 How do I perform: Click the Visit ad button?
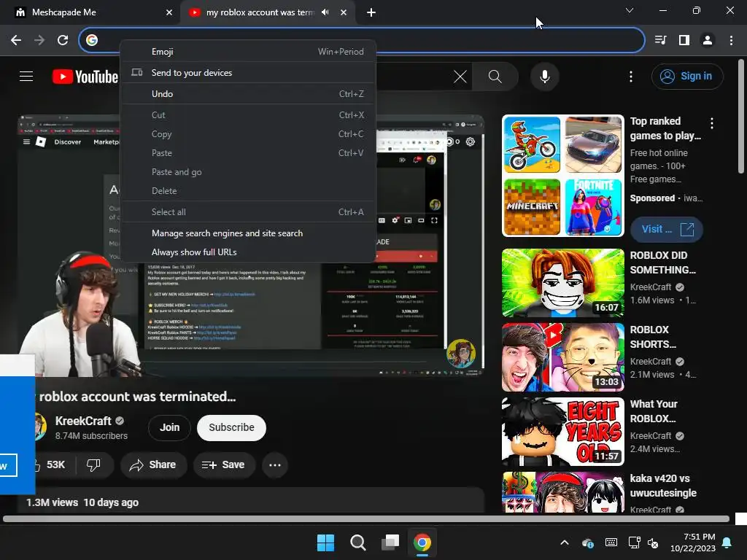[667, 229]
